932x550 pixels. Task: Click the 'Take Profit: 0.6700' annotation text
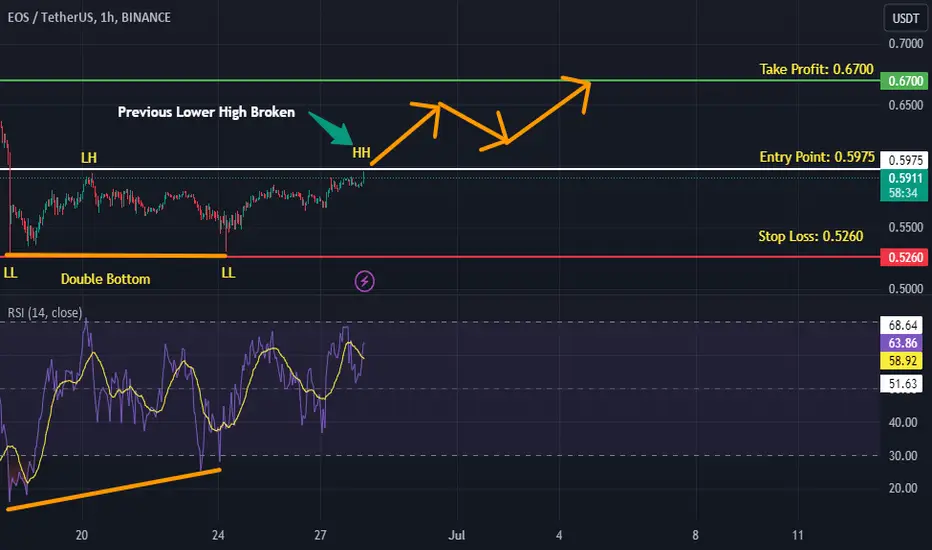(816, 69)
